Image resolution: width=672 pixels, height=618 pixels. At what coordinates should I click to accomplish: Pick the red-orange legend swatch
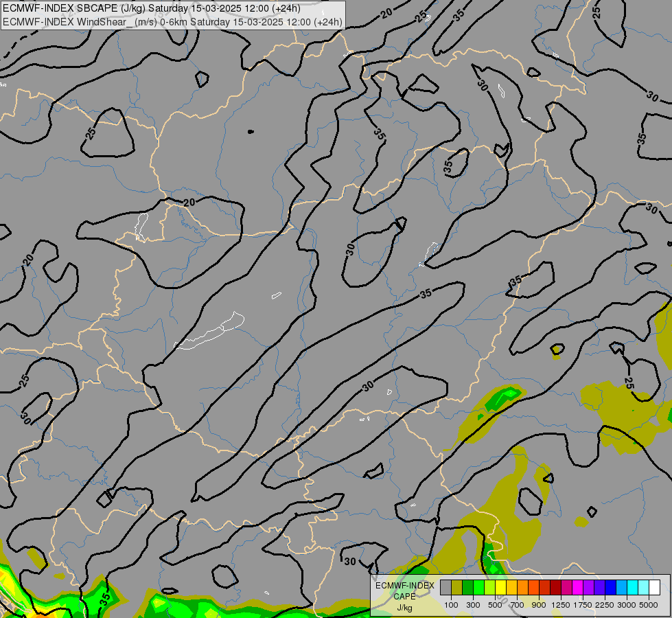(533, 588)
